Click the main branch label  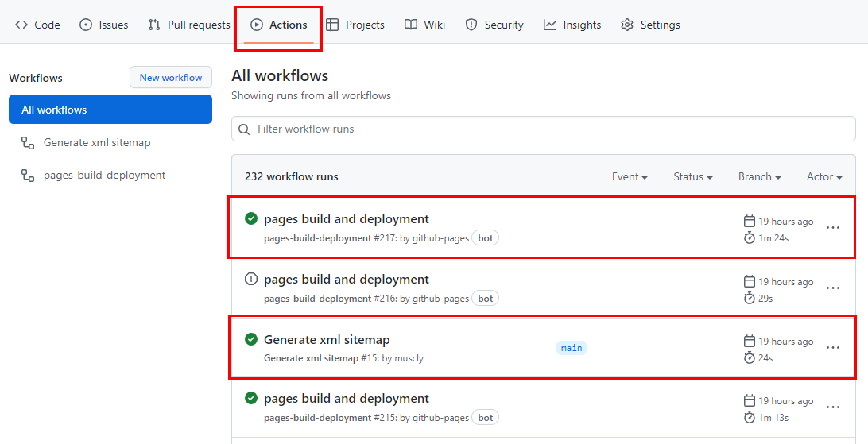pyautogui.click(x=572, y=348)
